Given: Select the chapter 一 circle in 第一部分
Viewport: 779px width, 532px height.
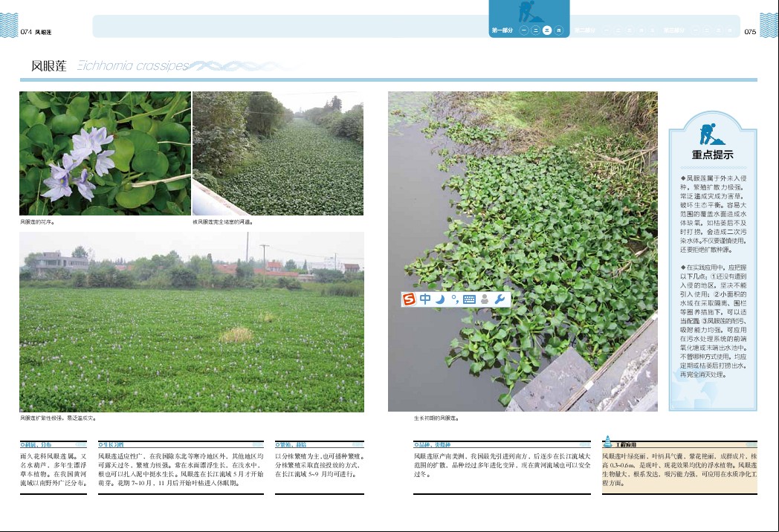Looking at the screenshot, I should pyautogui.click(x=524, y=31).
